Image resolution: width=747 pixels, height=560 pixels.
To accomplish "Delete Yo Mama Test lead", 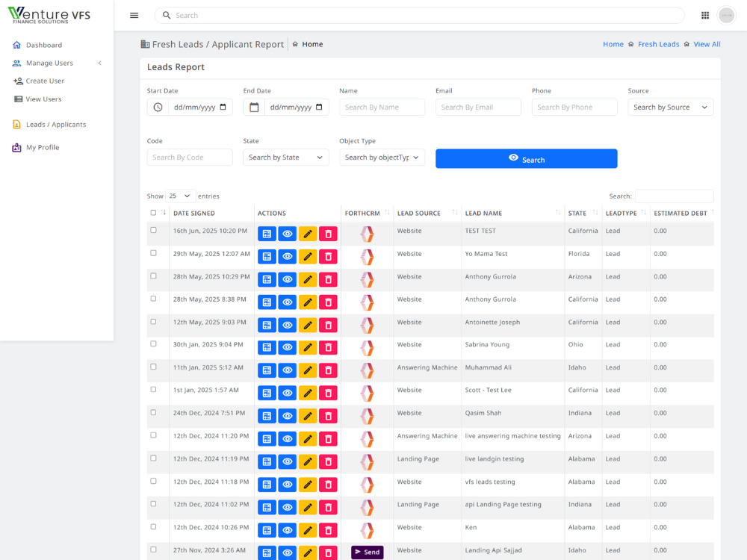I will 328,257.
